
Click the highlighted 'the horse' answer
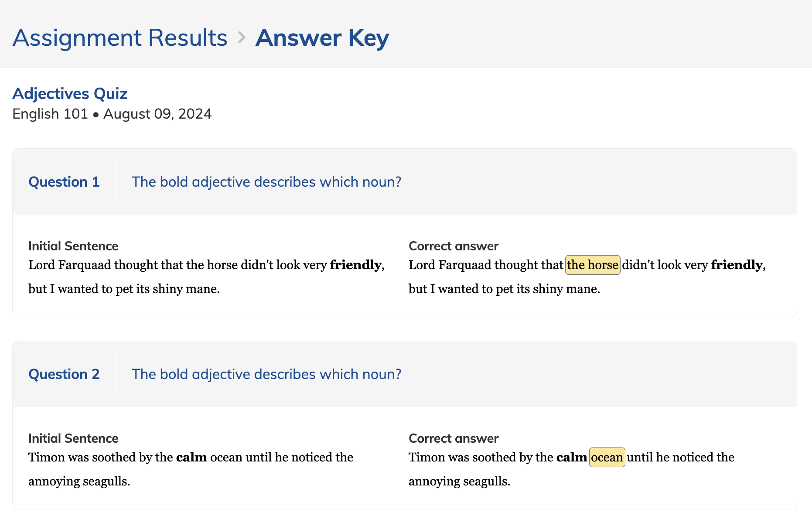coord(592,265)
